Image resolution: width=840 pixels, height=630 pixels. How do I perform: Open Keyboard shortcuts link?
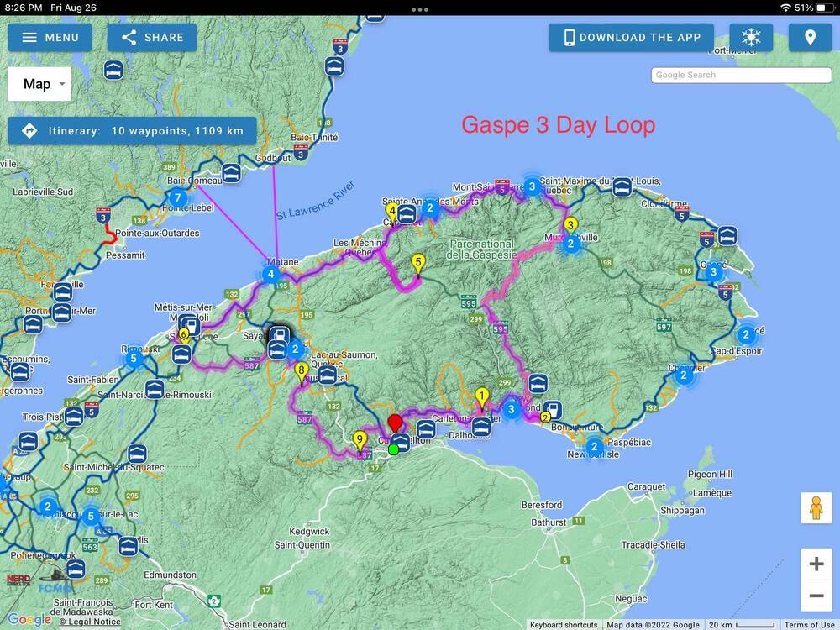pyautogui.click(x=563, y=625)
